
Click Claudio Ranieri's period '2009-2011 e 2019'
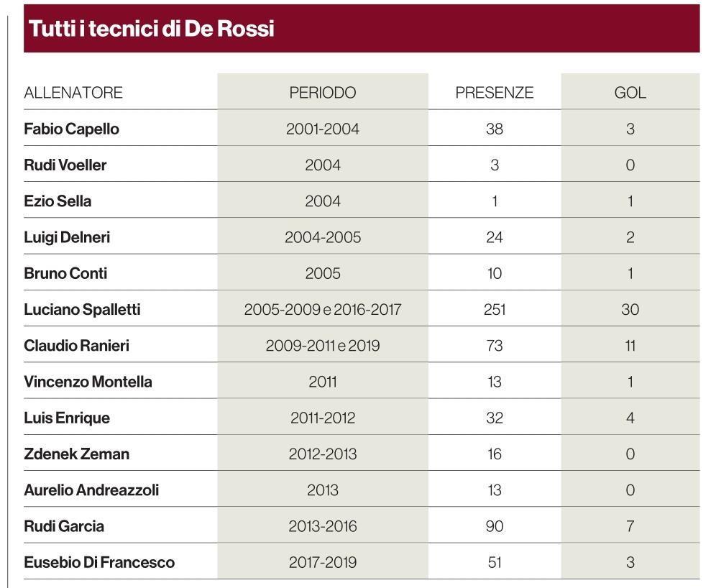322,346
